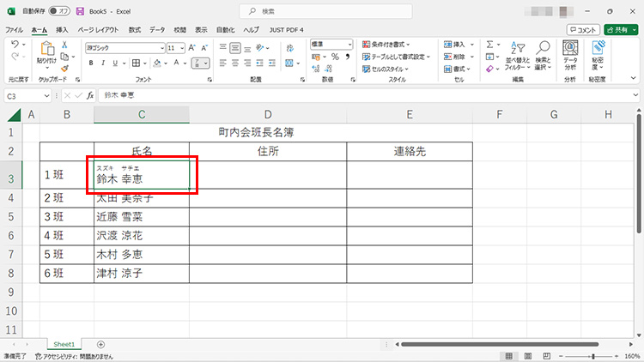Image resolution: width=644 pixels, height=362 pixels.
Task: Open the 挿入 (Insert) ribbon tab
Action: [x=62, y=29]
